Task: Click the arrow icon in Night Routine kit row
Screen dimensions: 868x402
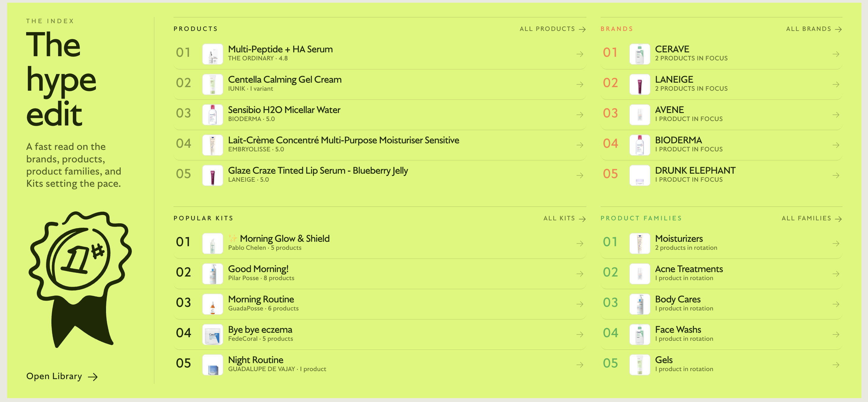Action: point(580,365)
